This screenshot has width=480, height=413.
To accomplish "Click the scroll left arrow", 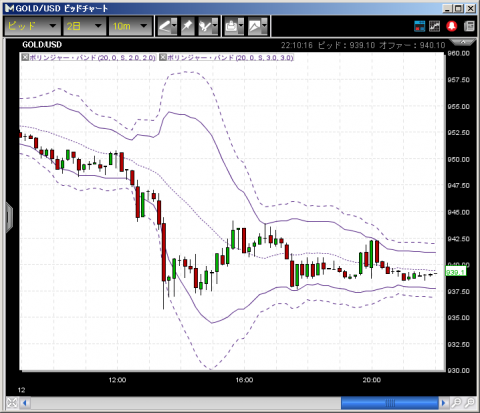I will [25, 403].
